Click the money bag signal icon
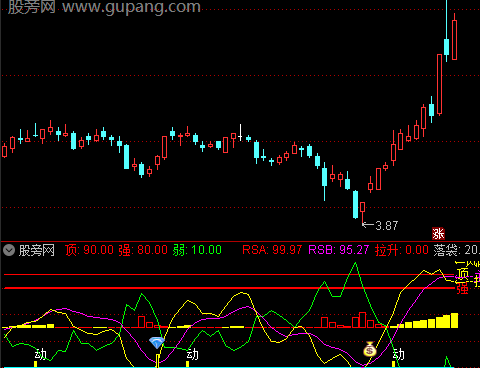Image resolution: width=480 pixels, height=368 pixels. (370, 349)
